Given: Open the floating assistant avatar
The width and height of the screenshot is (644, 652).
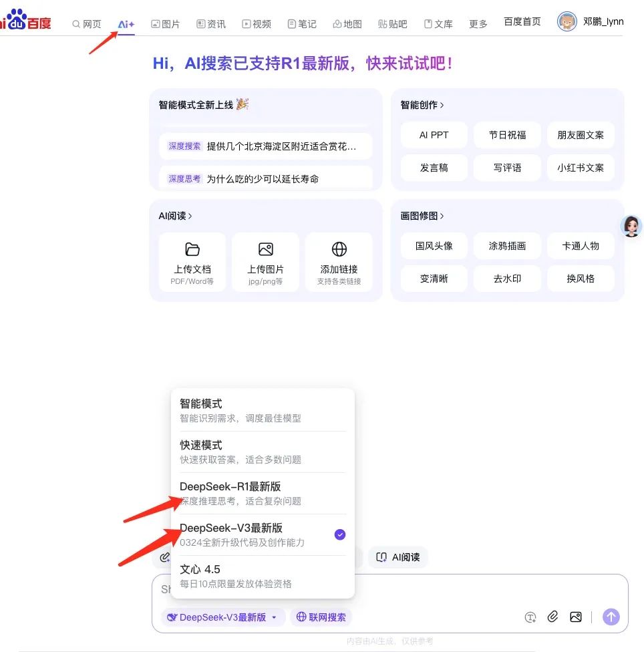Looking at the screenshot, I should [631, 226].
